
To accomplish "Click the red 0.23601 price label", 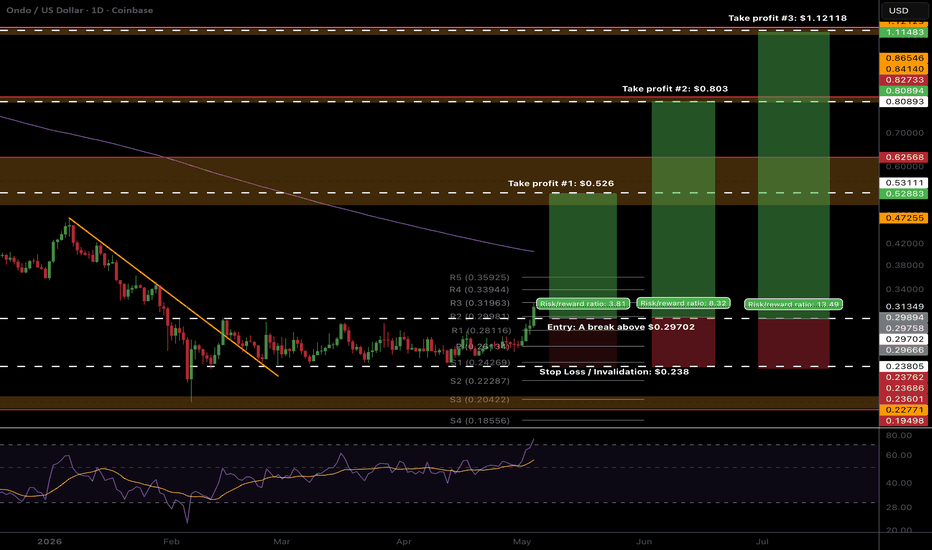I will coord(903,399).
